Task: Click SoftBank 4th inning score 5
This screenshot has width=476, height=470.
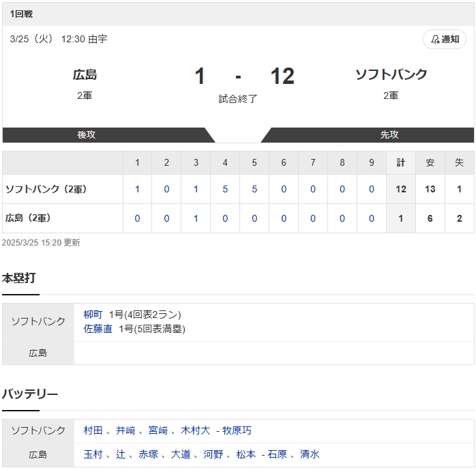Action: [x=225, y=189]
